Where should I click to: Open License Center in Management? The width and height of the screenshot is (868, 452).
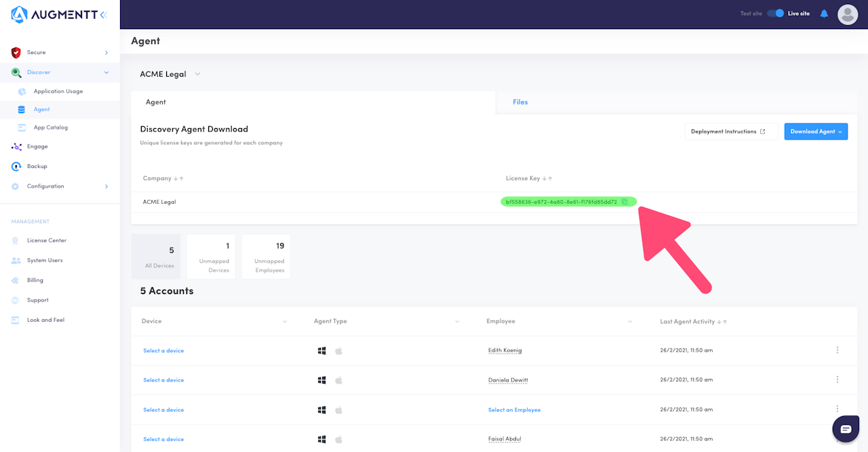coord(47,241)
